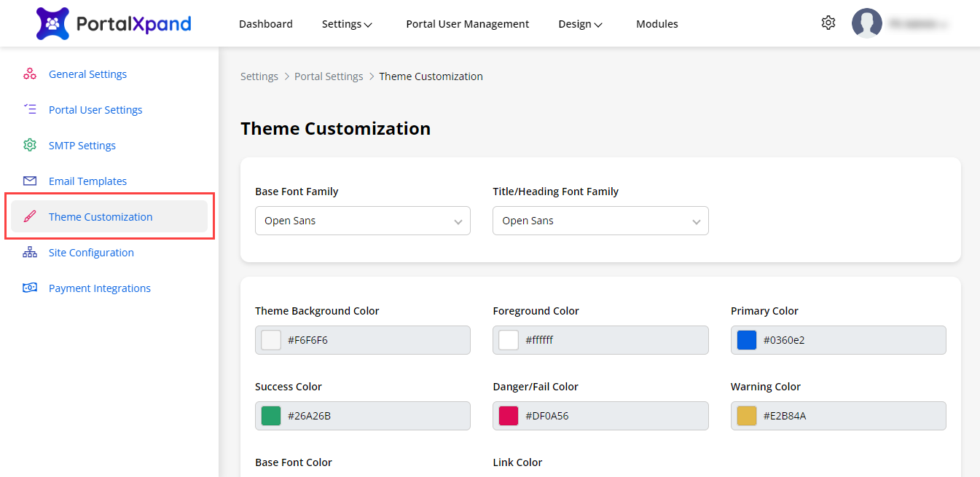Click the PortalXpand logo icon
Viewport: 980px width, 477px height.
[52, 23]
